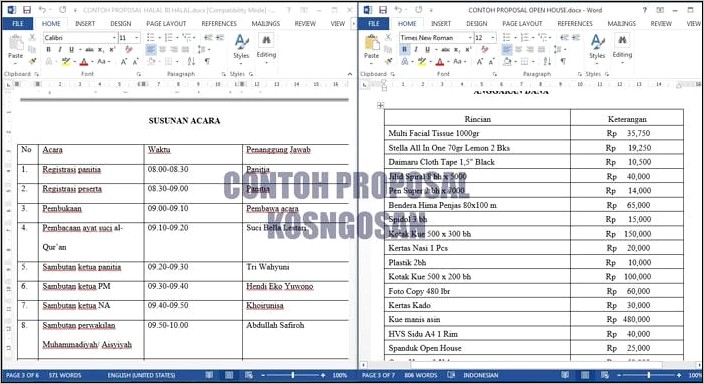
Task: Toggle align left in the OPEN HOUSE window
Action: pyautogui.click(x=507, y=49)
